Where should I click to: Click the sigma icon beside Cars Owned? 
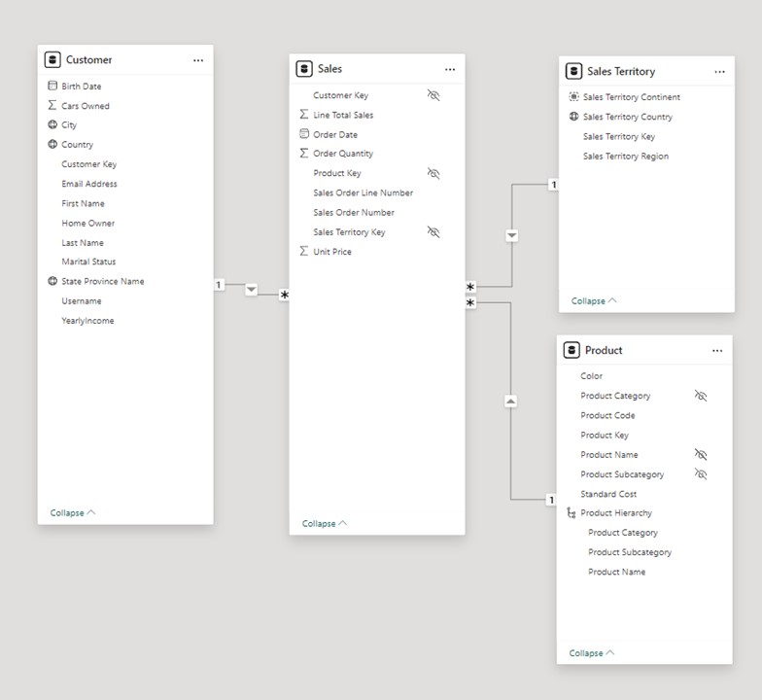pos(52,106)
